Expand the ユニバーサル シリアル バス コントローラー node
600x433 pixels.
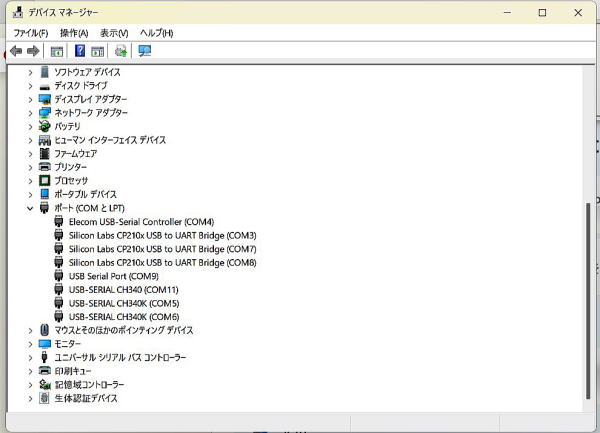(30, 357)
